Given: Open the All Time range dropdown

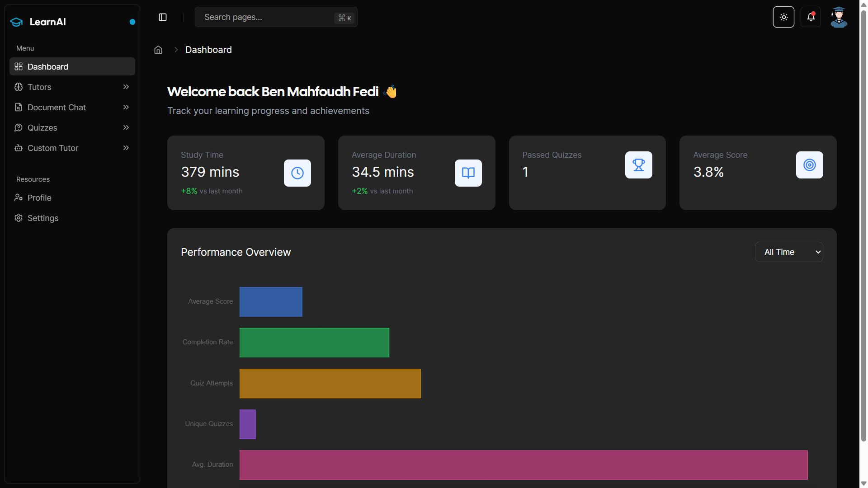Looking at the screenshot, I should click(x=789, y=252).
